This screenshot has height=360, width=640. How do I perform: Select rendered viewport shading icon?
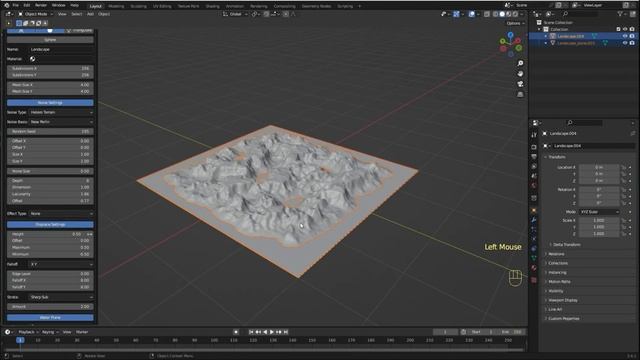click(x=515, y=14)
